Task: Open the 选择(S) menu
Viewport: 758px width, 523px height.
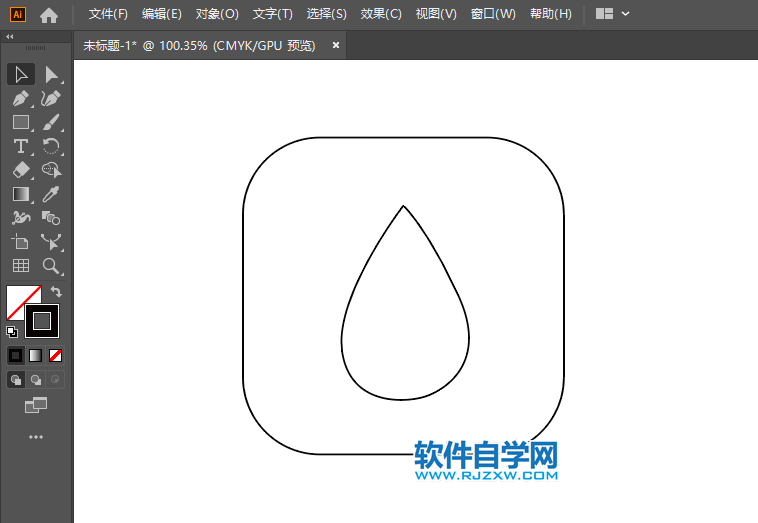Action: (x=326, y=14)
